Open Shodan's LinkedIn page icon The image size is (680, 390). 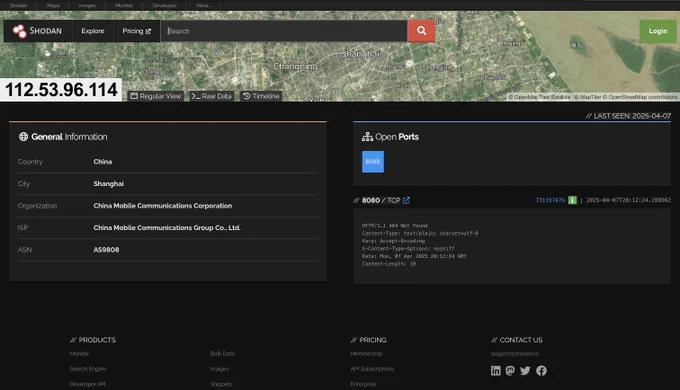pyautogui.click(x=496, y=370)
